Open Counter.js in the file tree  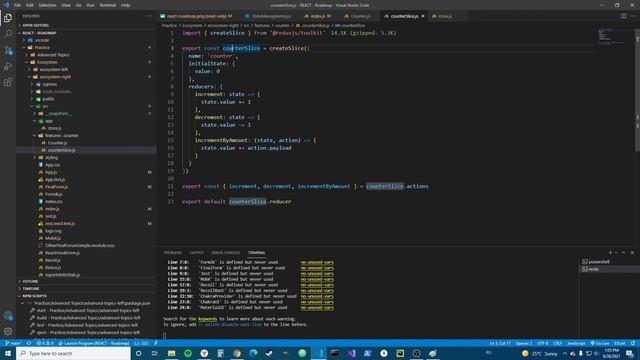pyautogui.click(x=57, y=143)
